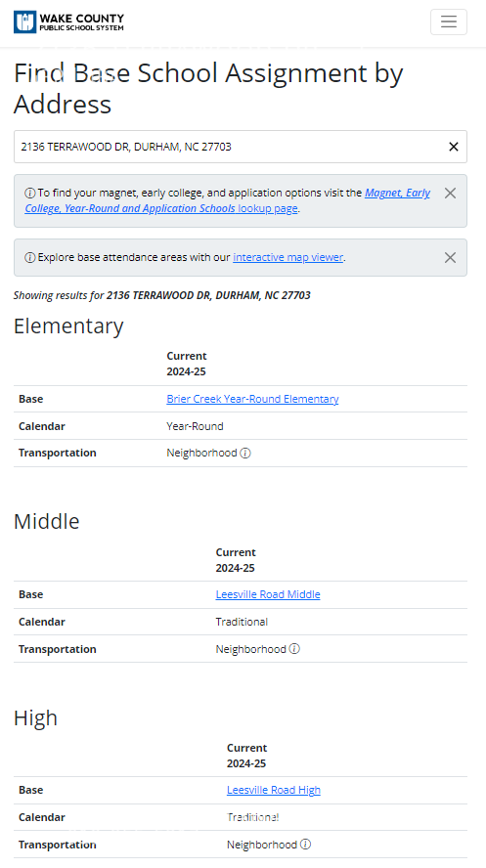This screenshot has width=486, height=868.
Task: Open the Magnet, Early College lookup page link
Action: coord(227,200)
